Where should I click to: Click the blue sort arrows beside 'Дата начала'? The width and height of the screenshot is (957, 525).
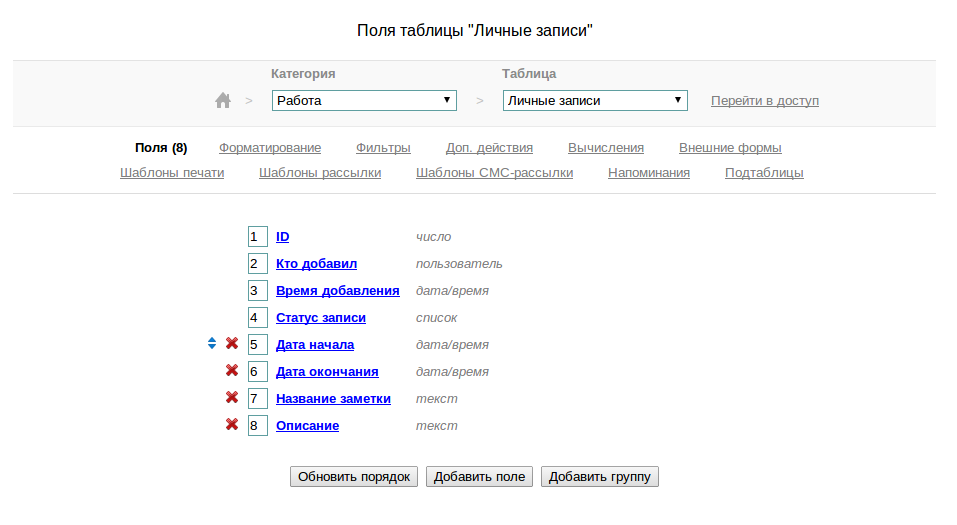pyautogui.click(x=212, y=344)
